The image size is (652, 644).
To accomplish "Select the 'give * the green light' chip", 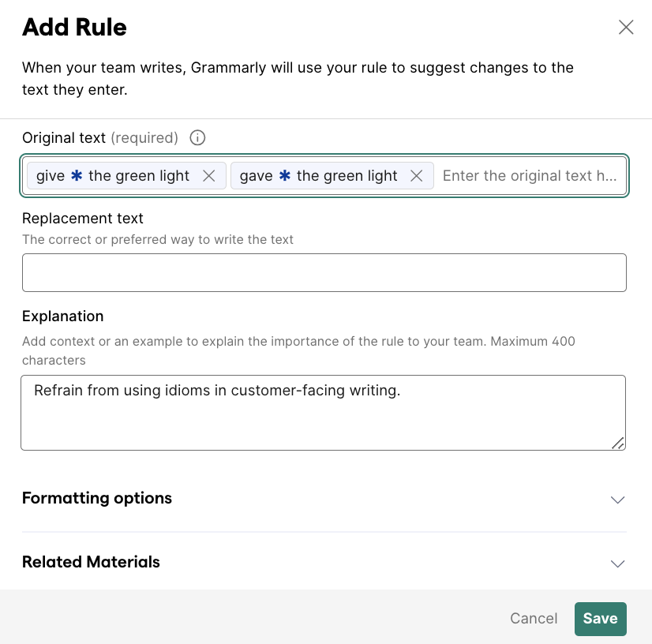I will click(x=113, y=176).
